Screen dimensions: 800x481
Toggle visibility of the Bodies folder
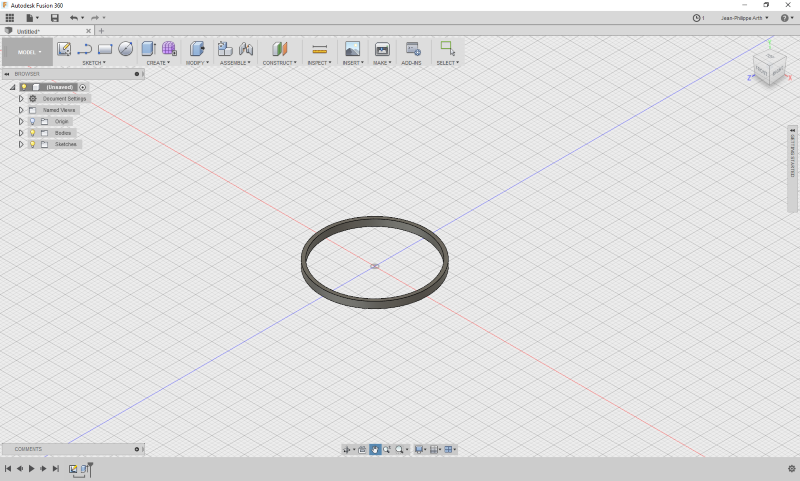click(x=32, y=133)
